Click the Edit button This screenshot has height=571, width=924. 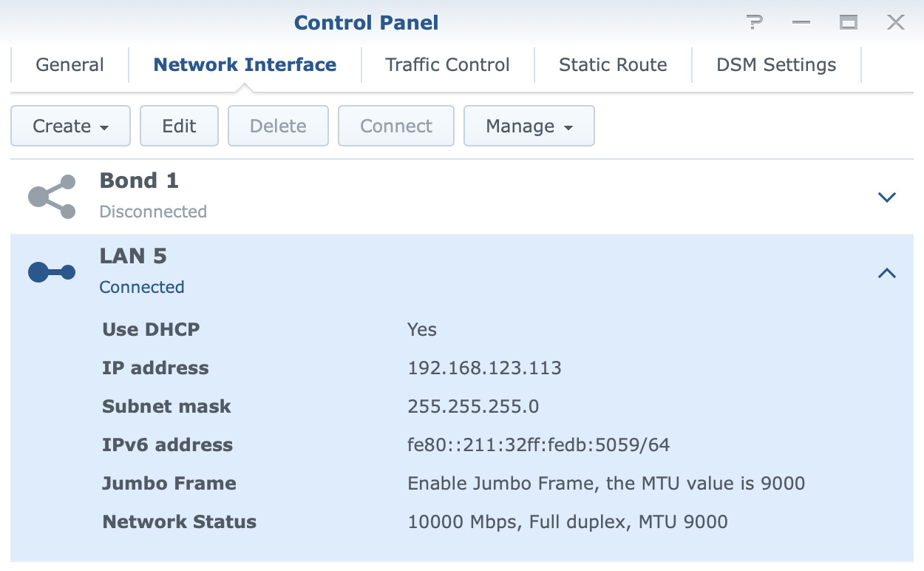pyautogui.click(x=179, y=126)
